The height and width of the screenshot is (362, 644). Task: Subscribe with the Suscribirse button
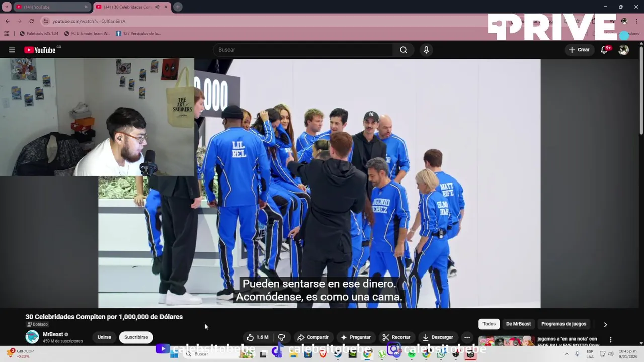pos(136,337)
